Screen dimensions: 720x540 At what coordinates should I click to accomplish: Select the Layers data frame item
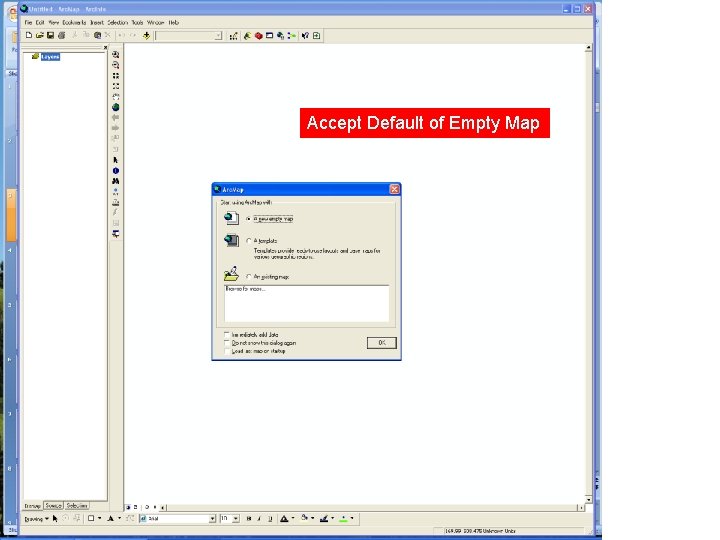click(50, 56)
